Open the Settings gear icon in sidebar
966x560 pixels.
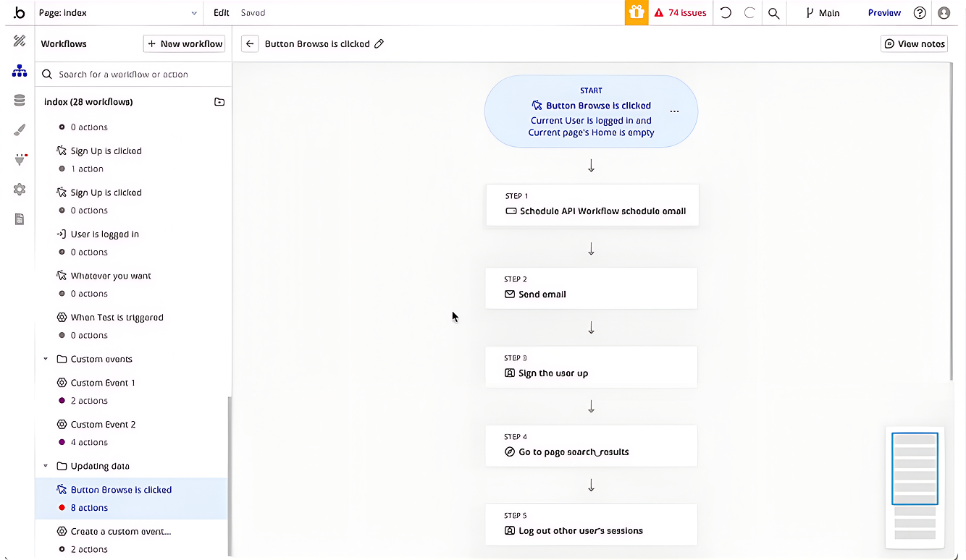(x=20, y=189)
